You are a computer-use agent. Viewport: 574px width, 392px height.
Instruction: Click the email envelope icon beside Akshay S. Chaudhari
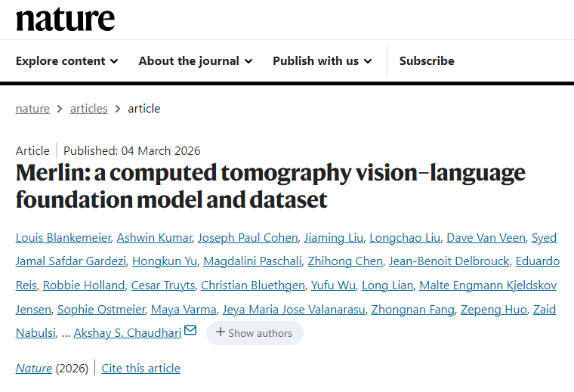(190, 331)
